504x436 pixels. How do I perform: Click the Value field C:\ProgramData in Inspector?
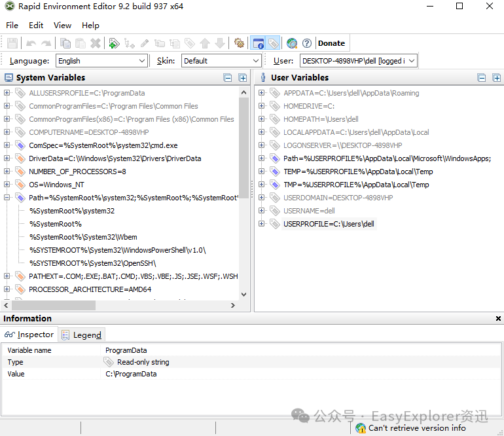tap(131, 374)
